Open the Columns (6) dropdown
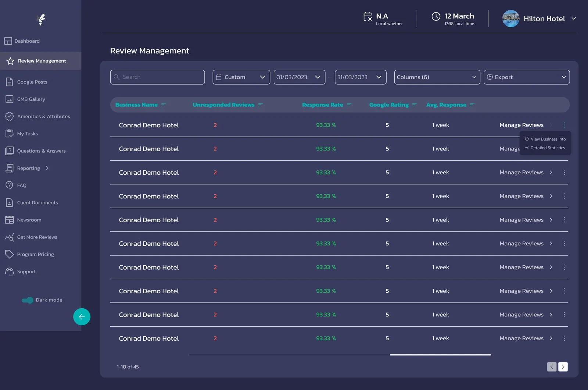The width and height of the screenshot is (588, 390). pos(437,77)
